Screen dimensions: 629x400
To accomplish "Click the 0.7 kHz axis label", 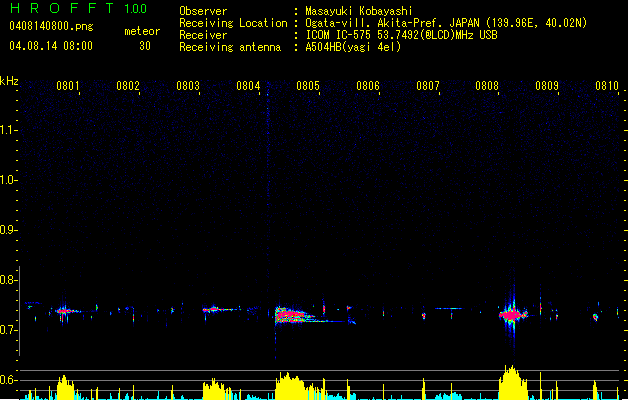I will pyautogui.click(x=7, y=330).
